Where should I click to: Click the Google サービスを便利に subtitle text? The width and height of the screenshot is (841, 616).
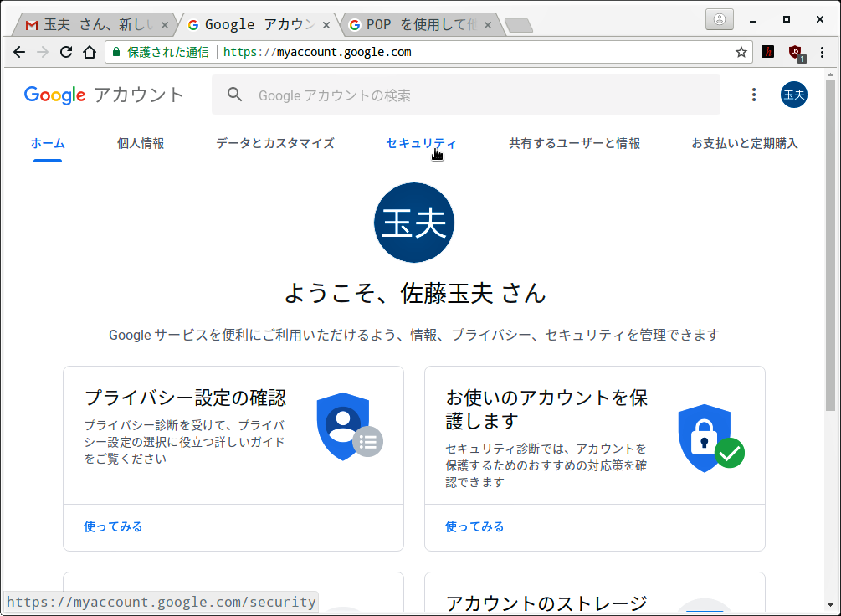click(x=414, y=335)
